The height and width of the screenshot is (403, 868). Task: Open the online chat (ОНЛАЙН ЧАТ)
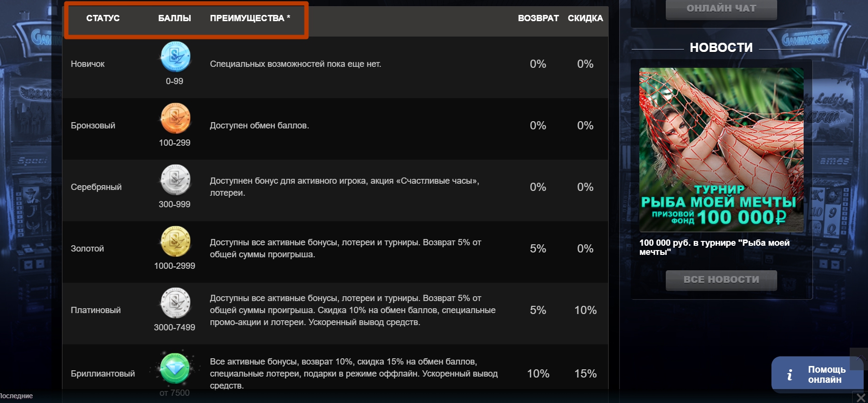(721, 9)
